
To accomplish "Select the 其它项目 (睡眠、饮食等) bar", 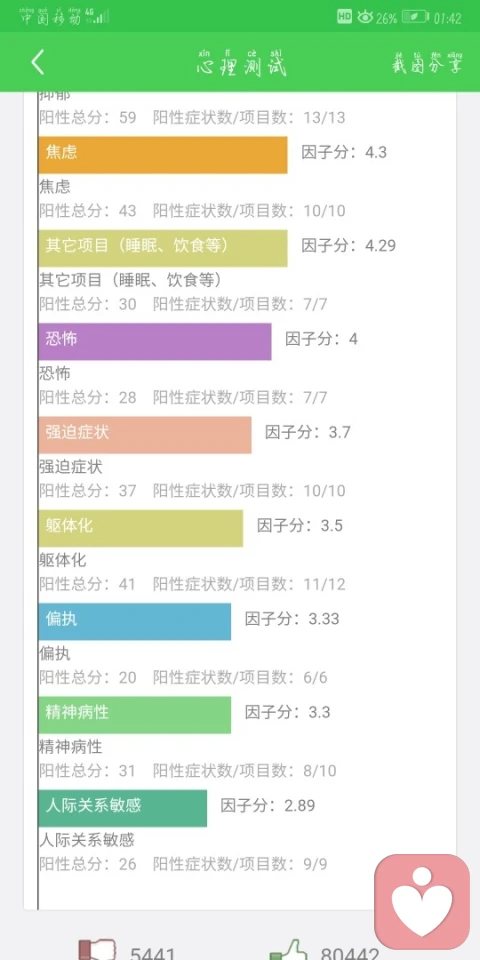I will coord(163,248).
